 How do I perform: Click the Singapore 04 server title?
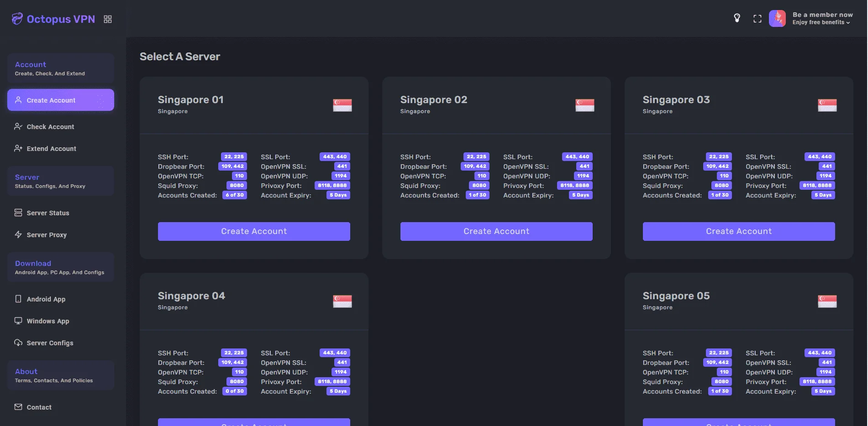tap(191, 296)
